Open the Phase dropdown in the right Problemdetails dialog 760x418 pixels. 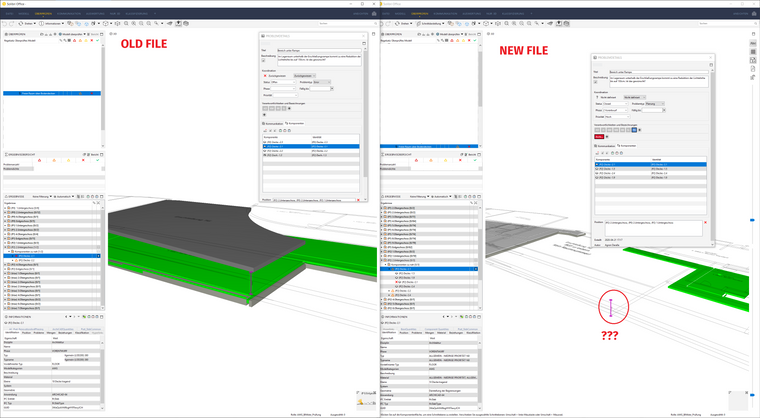tap(616, 111)
